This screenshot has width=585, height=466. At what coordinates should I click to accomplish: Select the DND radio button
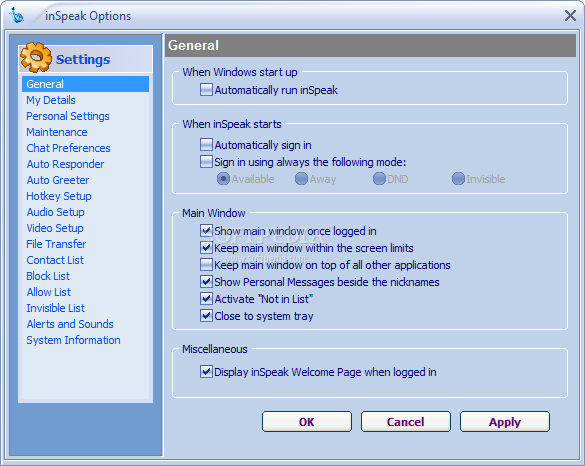point(379,179)
